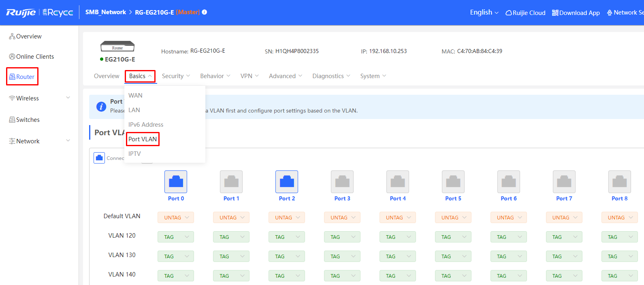Switch to device Overview tab
This screenshot has height=285, width=644.
pyautogui.click(x=107, y=76)
